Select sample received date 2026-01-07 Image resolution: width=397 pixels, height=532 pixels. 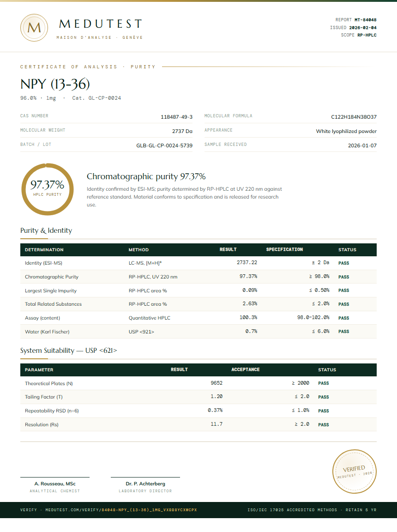(x=362, y=145)
